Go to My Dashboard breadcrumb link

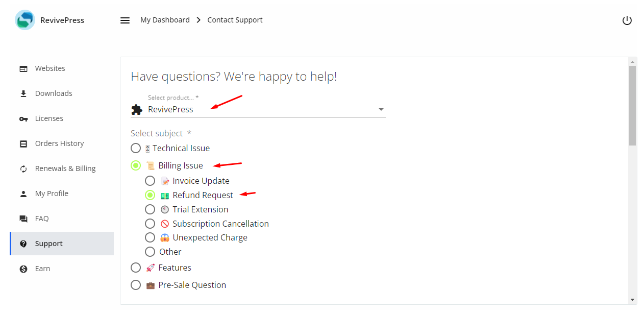coord(165,20)
